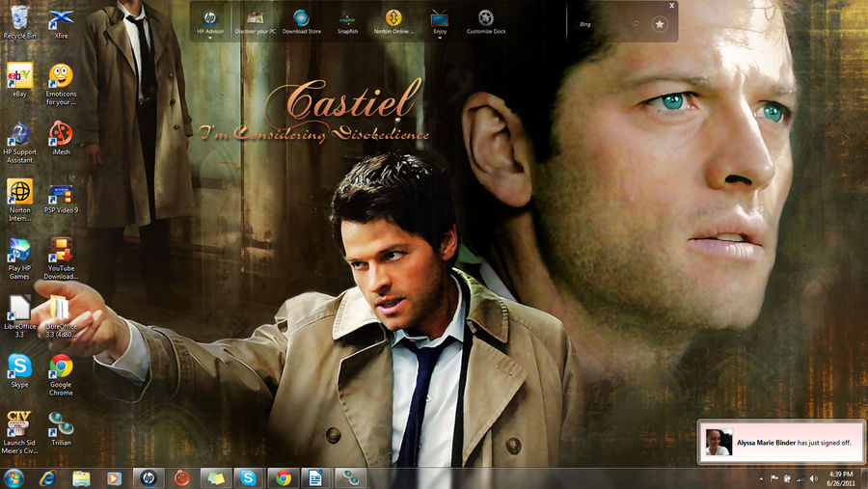Expand the arrow below HP Advisor
Viewport: 868px width, 489px height.
210,39
